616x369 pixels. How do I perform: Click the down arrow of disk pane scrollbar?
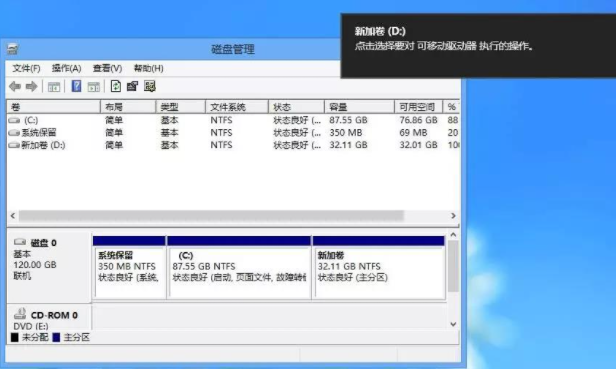(x=453, y=324)
